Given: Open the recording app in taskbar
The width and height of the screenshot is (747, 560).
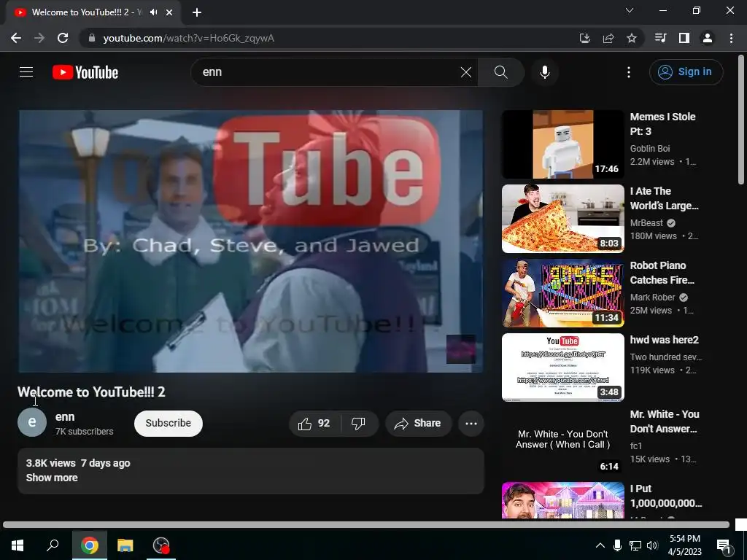Looking at the screenshot, I should pos(161,545).
